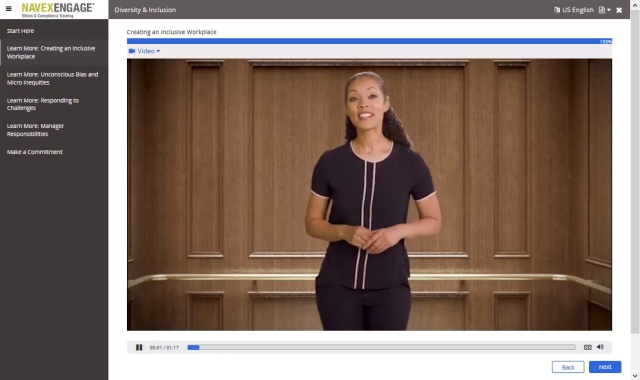Open the hamburger menu icon
The height and width of the screenshot is (380, 640).
[x=9, y=9]
